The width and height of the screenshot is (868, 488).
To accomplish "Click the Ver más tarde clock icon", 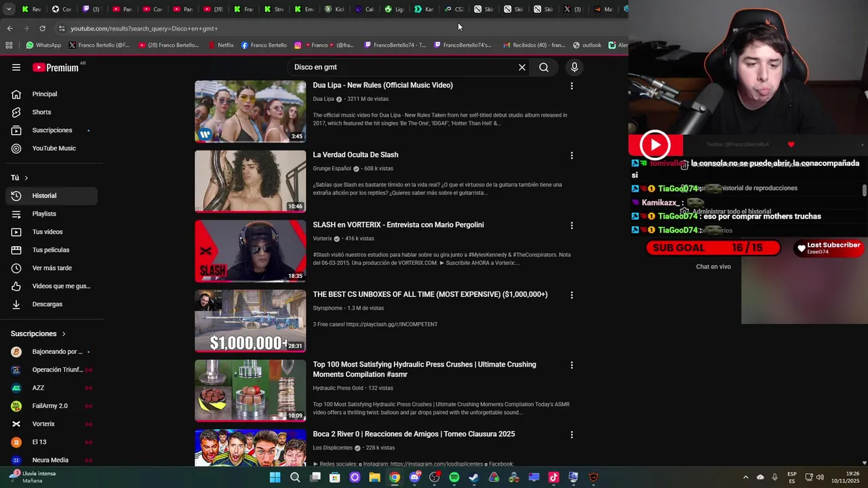I will coord(16,268).
